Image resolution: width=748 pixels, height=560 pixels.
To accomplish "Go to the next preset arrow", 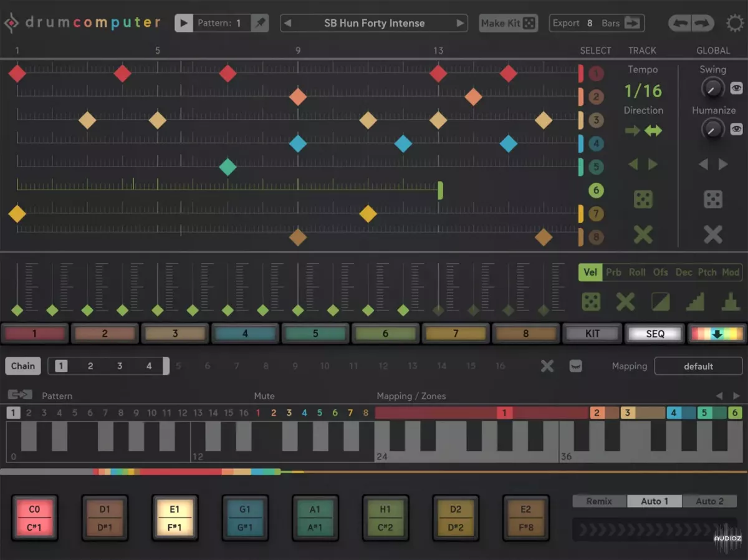I will tap(460, 23).
